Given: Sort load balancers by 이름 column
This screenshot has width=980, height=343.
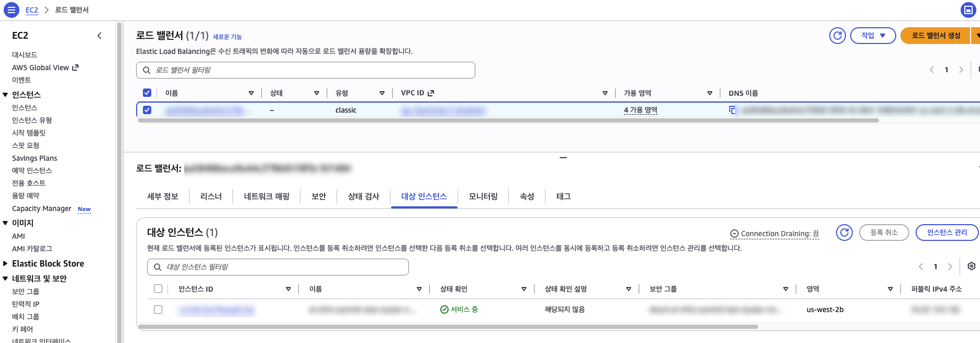Looking at the screenshot, I should point(251,93).
